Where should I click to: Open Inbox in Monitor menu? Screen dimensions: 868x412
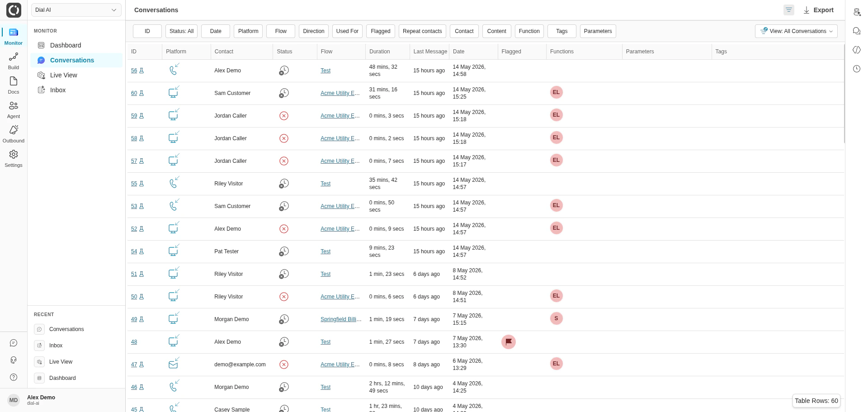coord(76,90)
